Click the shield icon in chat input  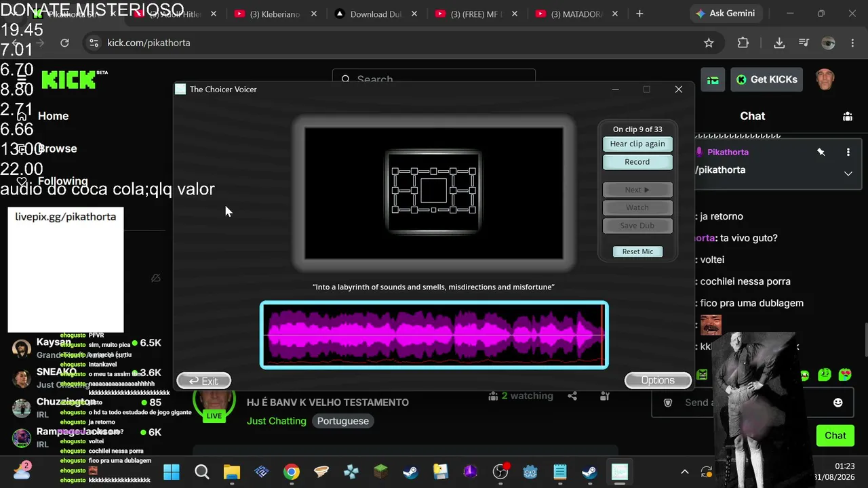point(668,403)
